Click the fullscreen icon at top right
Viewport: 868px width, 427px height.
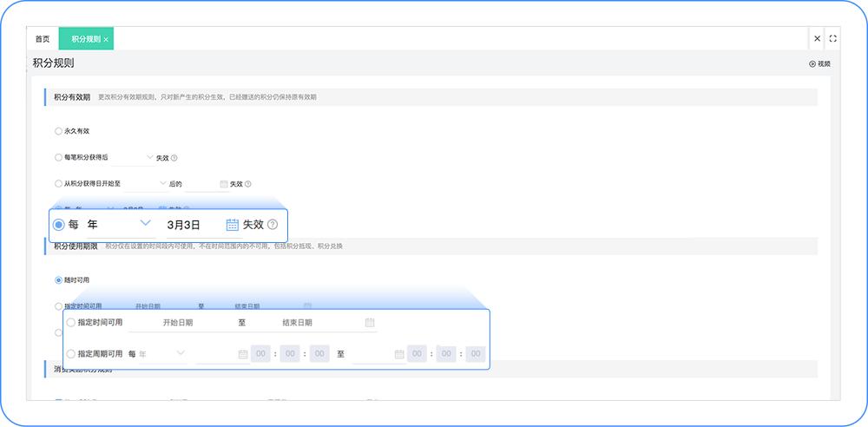pyautogui.click(x=832, y=39)
